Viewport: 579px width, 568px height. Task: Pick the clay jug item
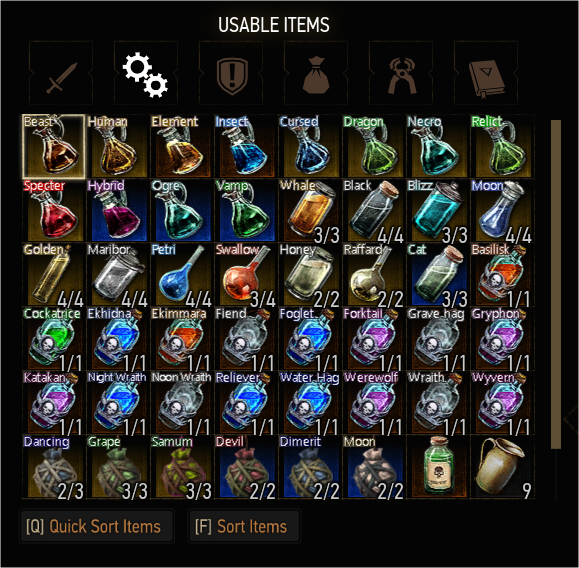coord(502,467)
